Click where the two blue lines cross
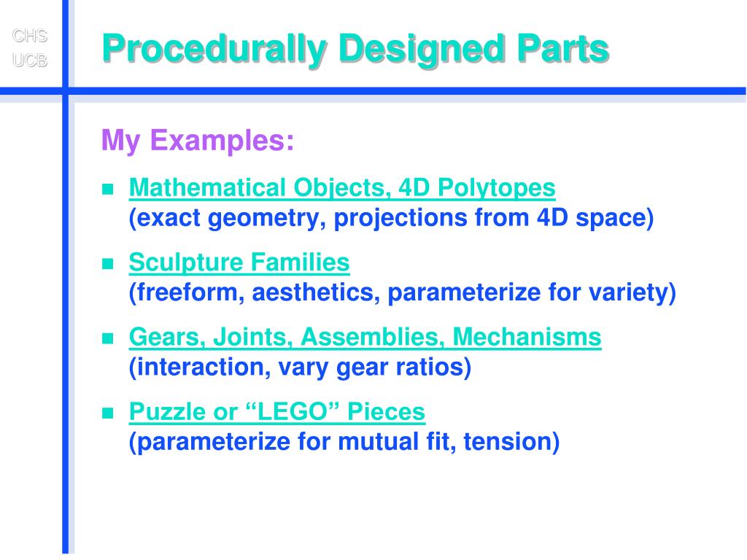The height and width of the screenshot is (560, 747). pyautogui.click(x=65, y=91)
